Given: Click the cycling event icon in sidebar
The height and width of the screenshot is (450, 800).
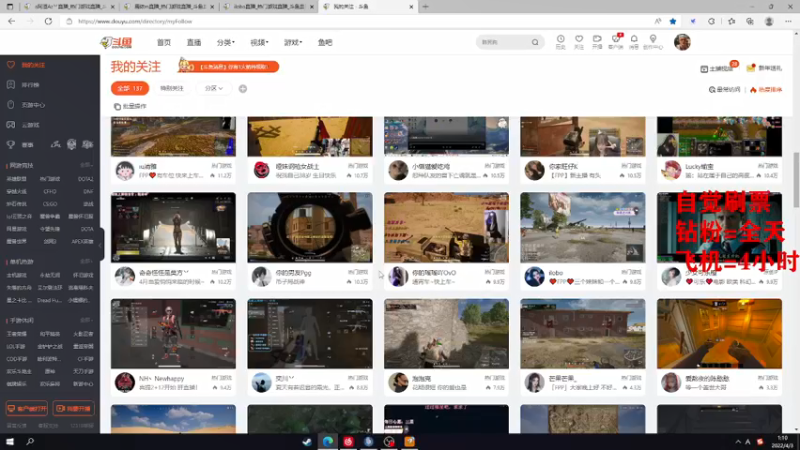Looking at the screenshot, I should click(56, 145).
